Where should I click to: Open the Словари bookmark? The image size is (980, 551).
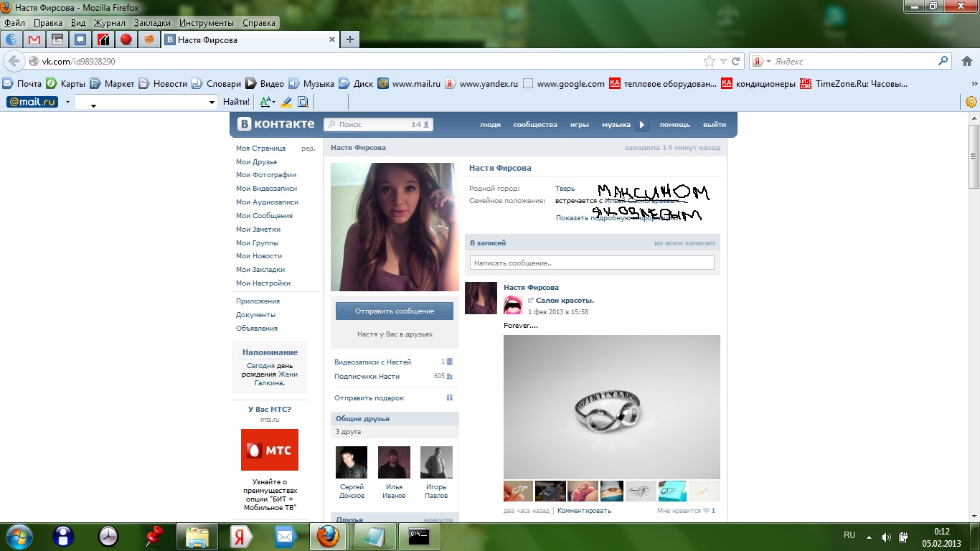[216, 83]
